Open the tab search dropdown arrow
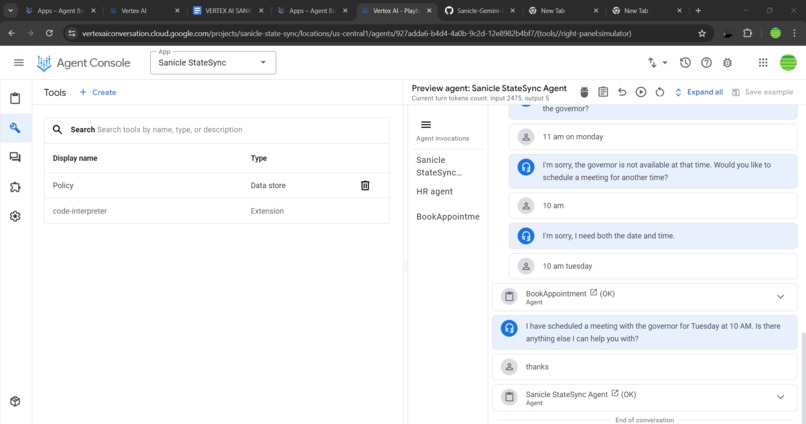The width and height of the screenshot is (806, 424). 10,11
